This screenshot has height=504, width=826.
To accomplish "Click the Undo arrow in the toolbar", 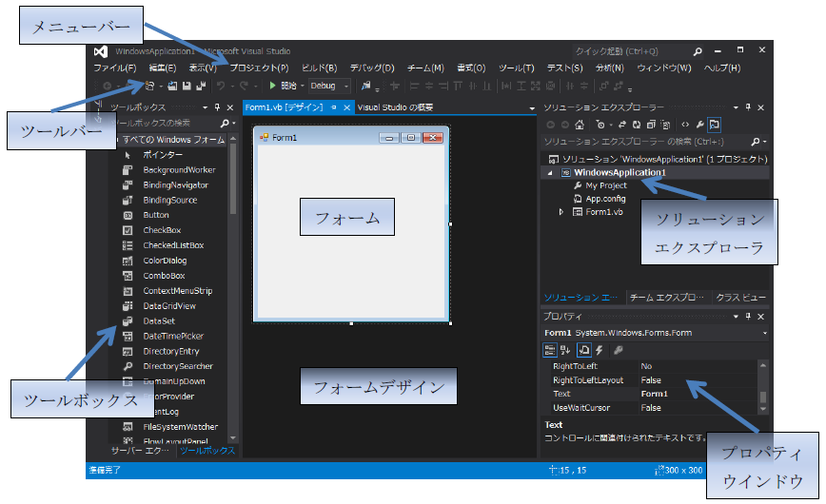I will pos(221,87).
